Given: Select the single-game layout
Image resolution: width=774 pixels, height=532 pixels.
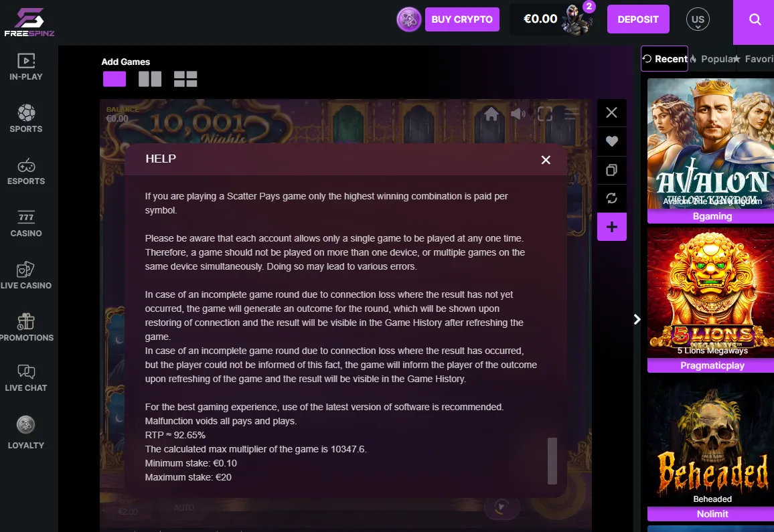Looking at the screenshot, I should (114, 79).
